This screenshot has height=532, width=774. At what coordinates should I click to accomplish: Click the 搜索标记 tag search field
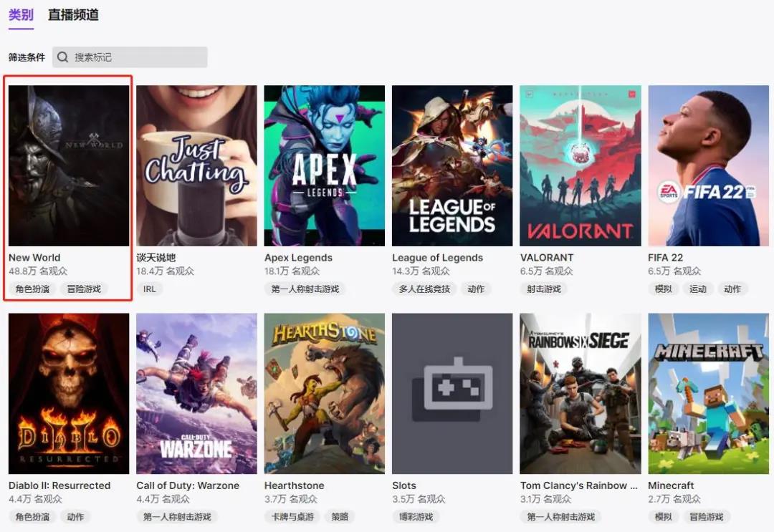136,57
